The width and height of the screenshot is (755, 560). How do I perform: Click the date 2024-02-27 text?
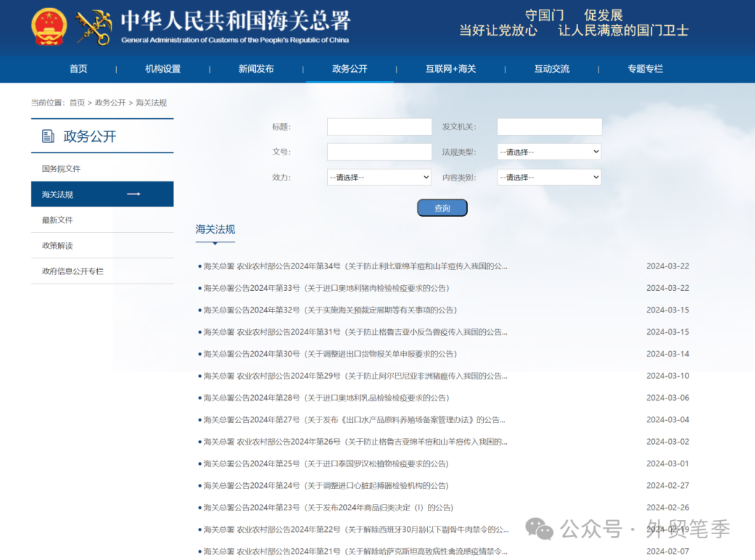(668, 485)
